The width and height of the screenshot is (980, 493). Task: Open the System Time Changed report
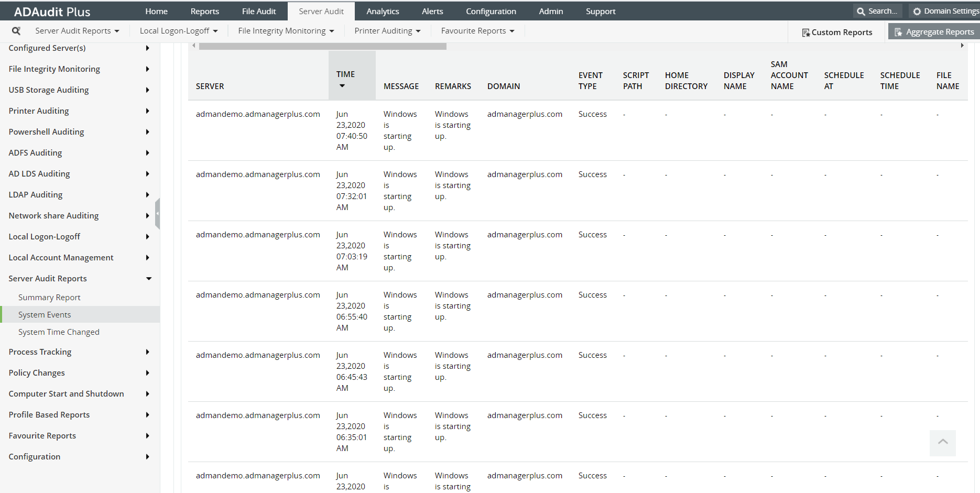pyautogui.click(x=59, y=332)
